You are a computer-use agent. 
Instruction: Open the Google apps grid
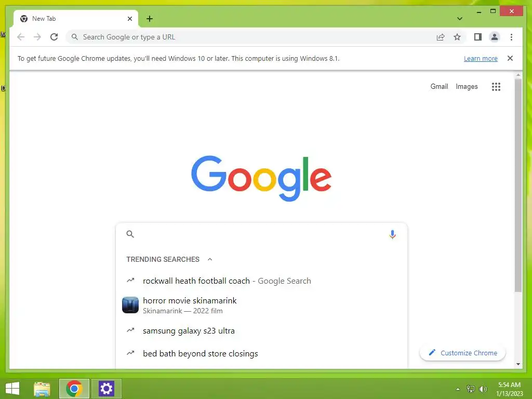coord(496,87)
